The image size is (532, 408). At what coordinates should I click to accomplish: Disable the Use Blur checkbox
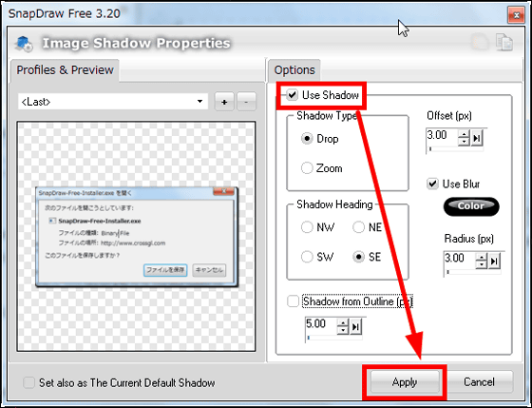click(432, 185)
